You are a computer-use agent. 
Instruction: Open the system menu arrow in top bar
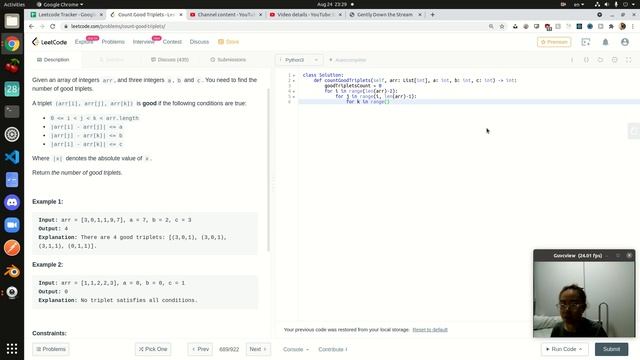point(634,4)
